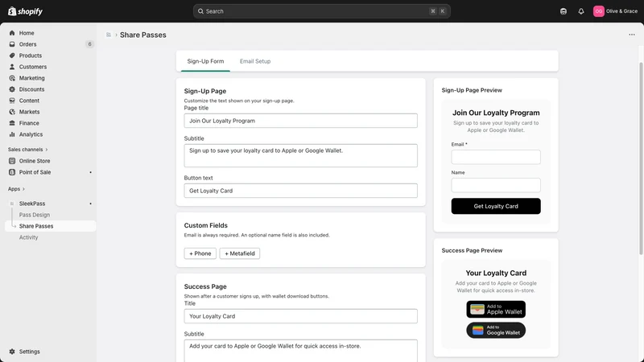
Task: Click the Point of Sale icon
Action: point(12,172)
